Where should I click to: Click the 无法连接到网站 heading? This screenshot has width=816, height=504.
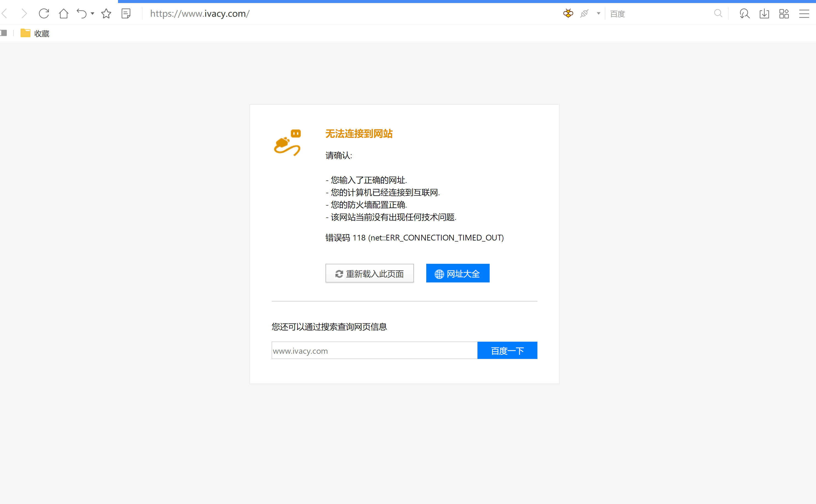pyautogui.click(x=359, y=134)
